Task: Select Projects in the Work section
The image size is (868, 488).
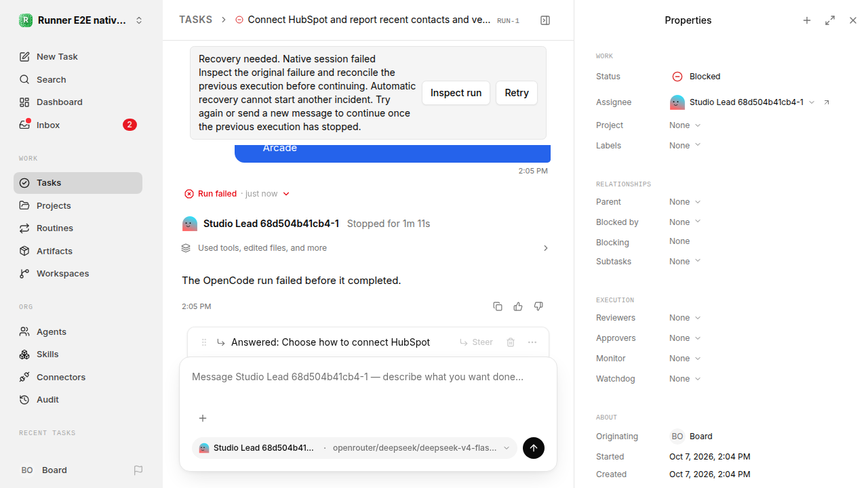Action: [78, 205]
